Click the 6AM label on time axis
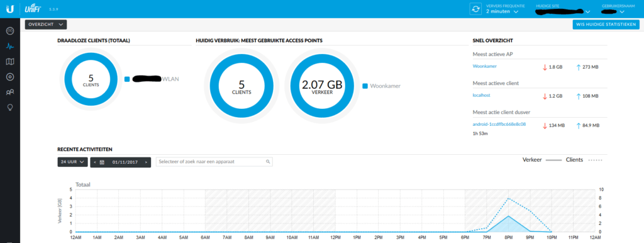 click(205, 238)
